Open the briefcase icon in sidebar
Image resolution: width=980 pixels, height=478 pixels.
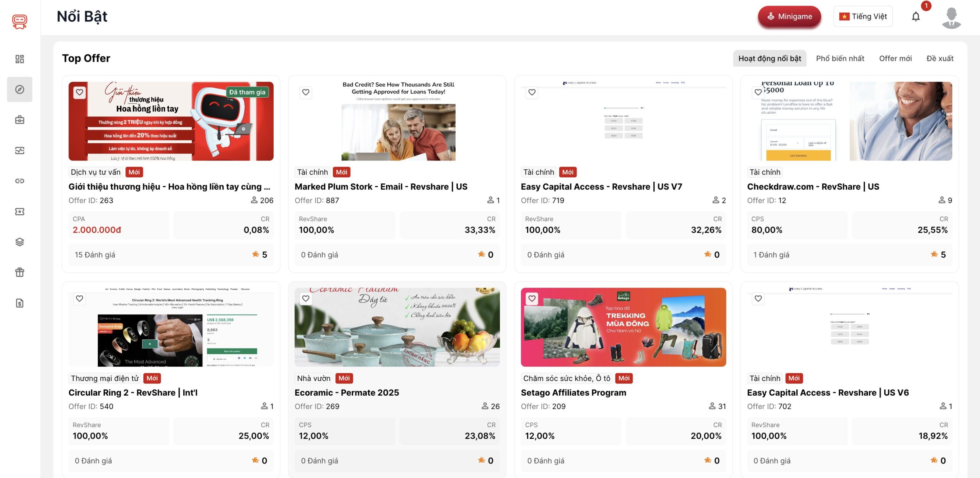[x=20, y=120]
